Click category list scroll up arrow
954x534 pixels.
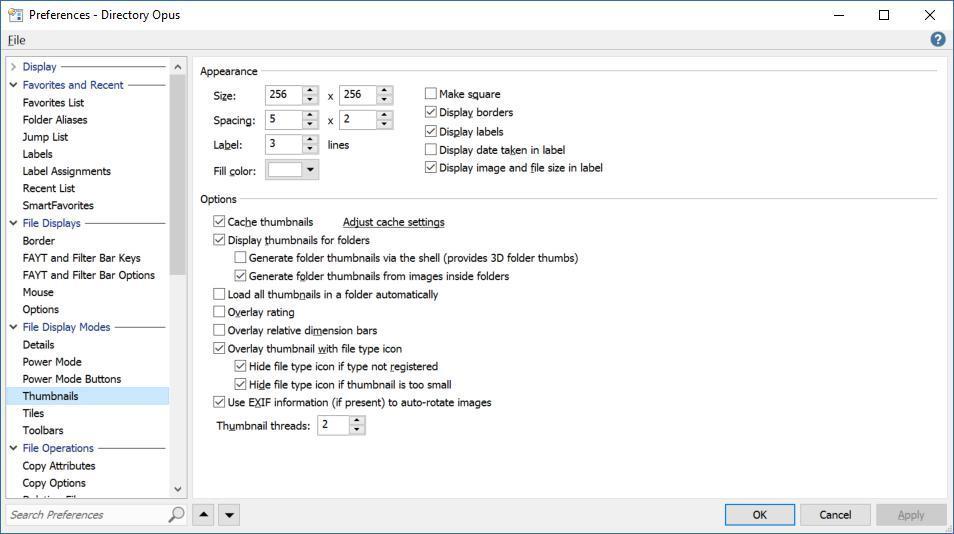[178, 66]
